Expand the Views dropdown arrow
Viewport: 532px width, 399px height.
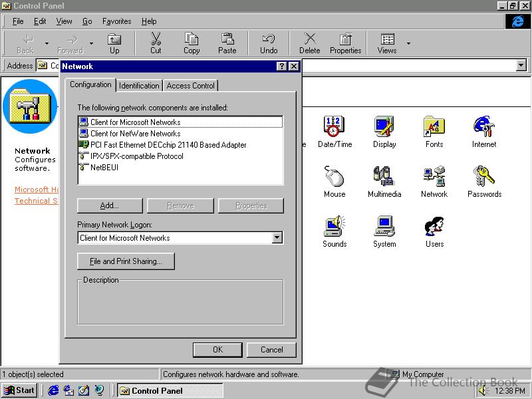[x=408, y=43]
